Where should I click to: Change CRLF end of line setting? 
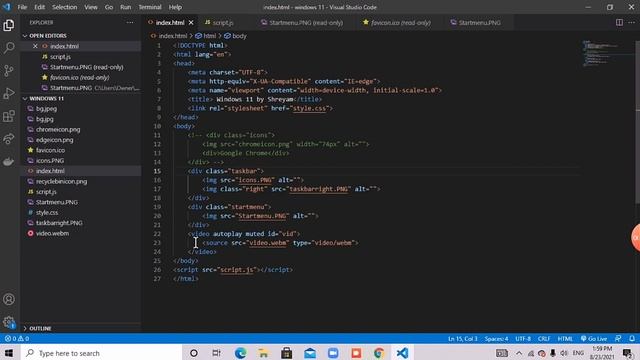click(544, 339)
